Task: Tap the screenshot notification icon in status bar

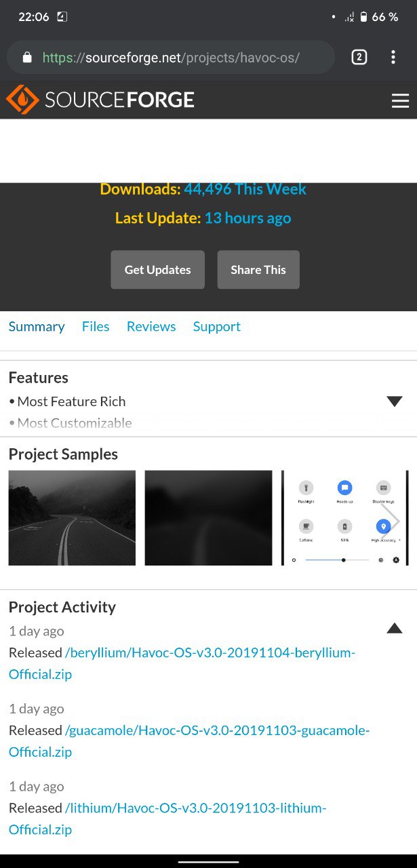Action: pyautogui.click(x=62, y=17)
